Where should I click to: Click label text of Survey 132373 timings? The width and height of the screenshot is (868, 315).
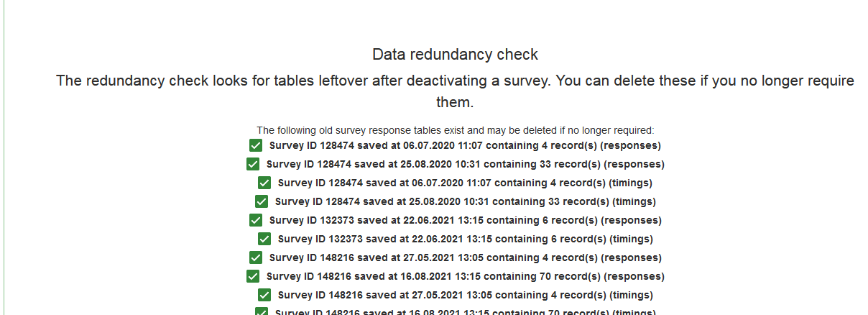[x=465, y=239]
